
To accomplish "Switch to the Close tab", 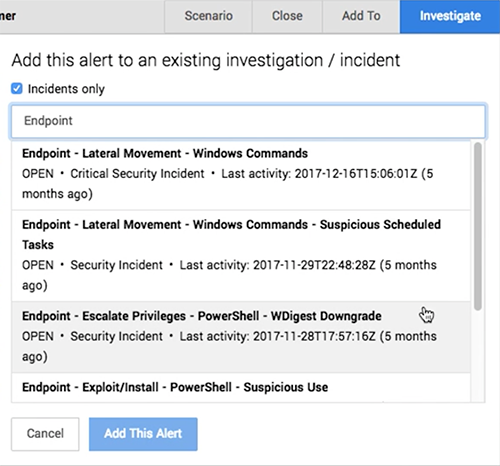I will (x=287, y=16).
